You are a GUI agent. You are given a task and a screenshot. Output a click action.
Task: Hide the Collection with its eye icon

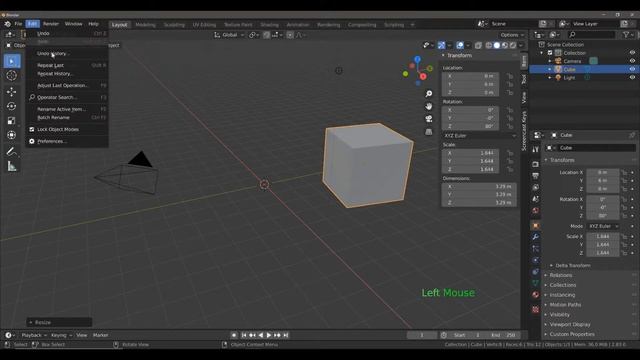[x=632, y=53]
